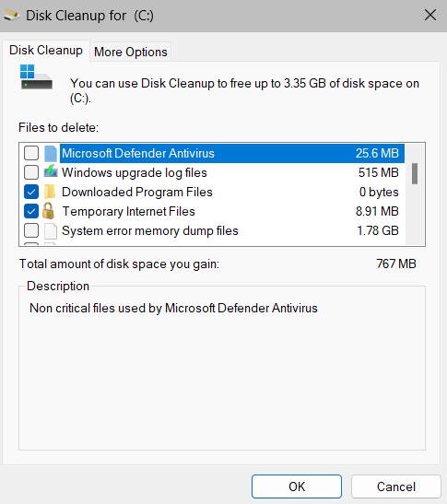Image resolution: width=447 pixels, height=504 pixels.
Task: Click the Description group label
Action: [x=58, y=286]
